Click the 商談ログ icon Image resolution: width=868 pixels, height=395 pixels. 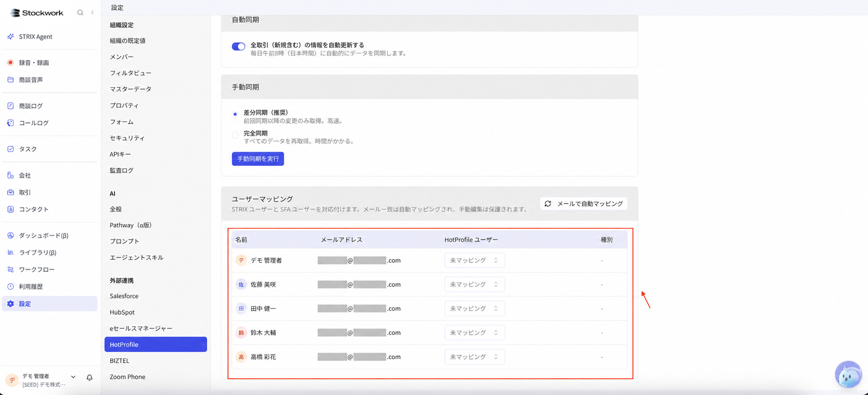(11, 106)
